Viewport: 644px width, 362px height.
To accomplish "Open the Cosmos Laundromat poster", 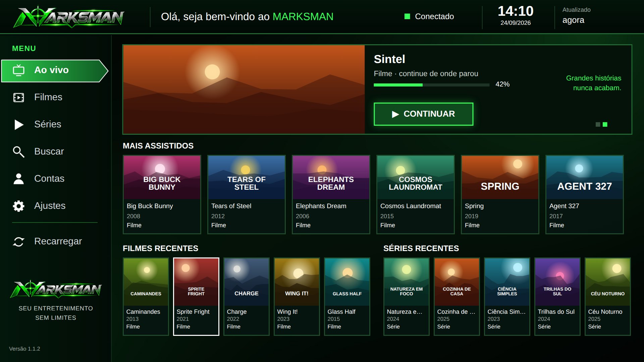I will tap(416, 177).
